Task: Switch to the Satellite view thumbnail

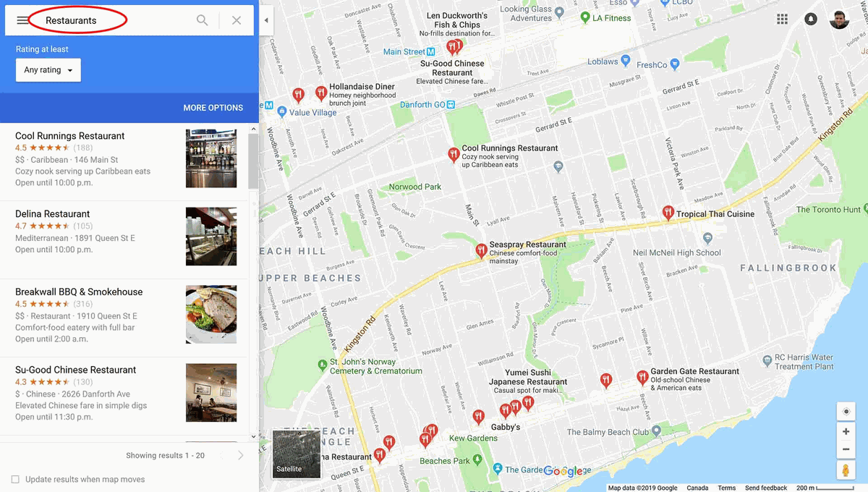Action: coord(296,454)
